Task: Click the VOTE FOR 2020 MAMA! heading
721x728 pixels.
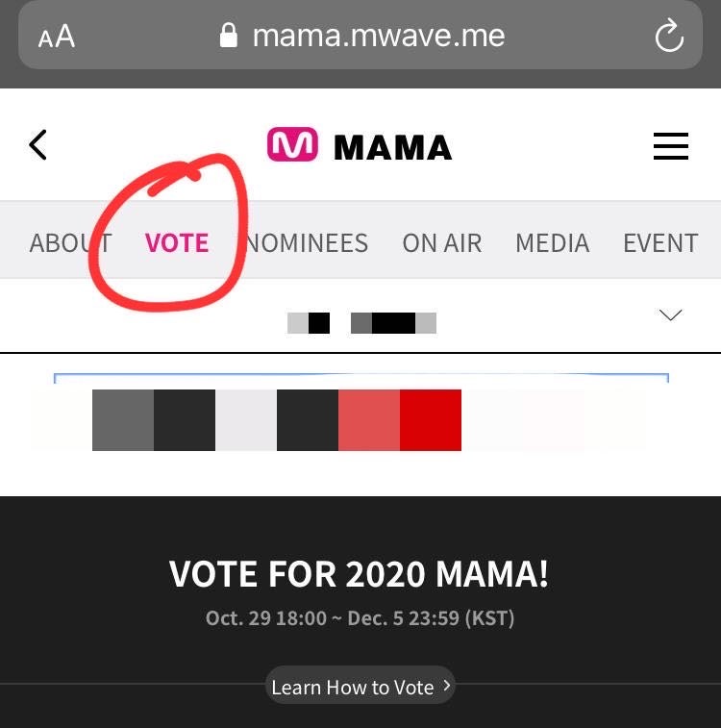Action: pos(360,575)
